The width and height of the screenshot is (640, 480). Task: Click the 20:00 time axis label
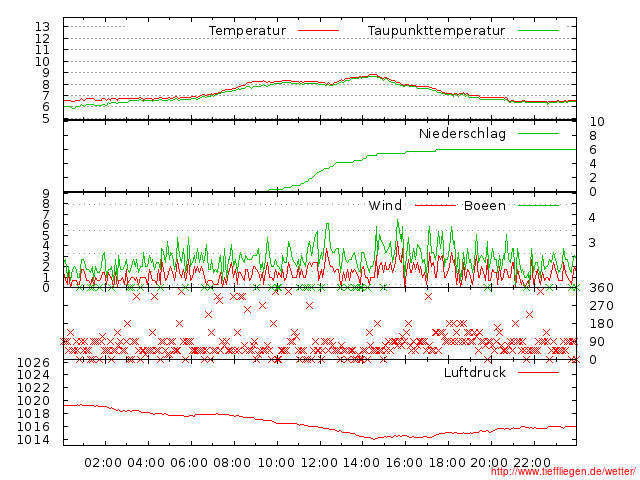[489, 463]
